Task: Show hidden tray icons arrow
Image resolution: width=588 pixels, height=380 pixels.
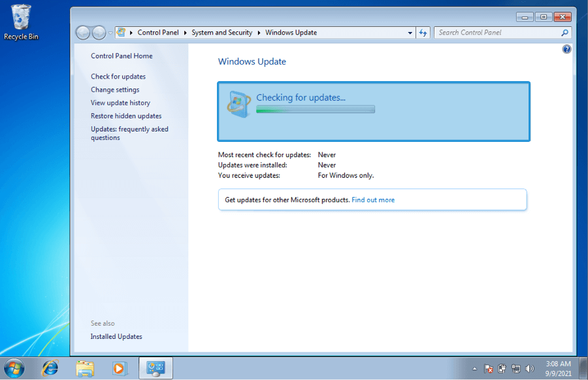Action: click(474, 369)
